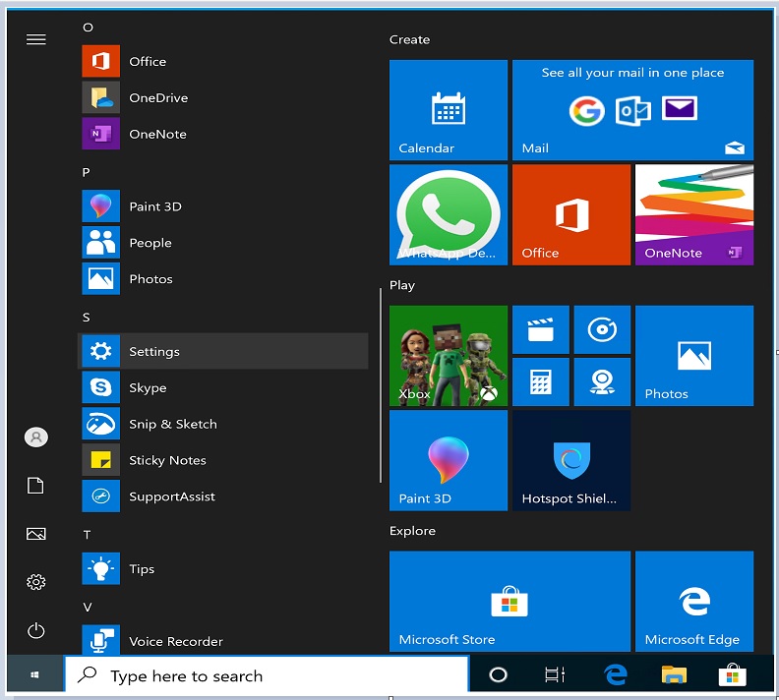Open the Groove Music small tile

point(602,329)
